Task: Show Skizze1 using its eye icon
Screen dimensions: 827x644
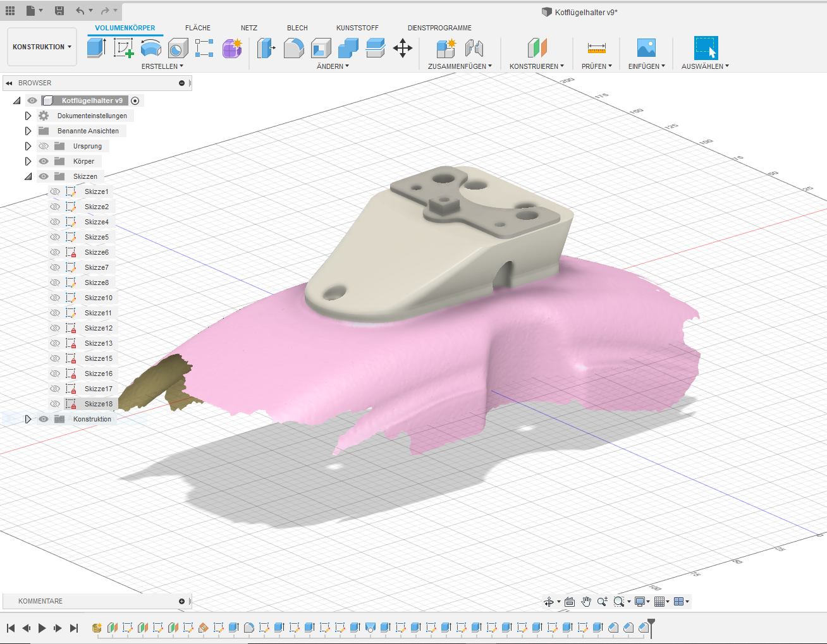Action: 55,191
